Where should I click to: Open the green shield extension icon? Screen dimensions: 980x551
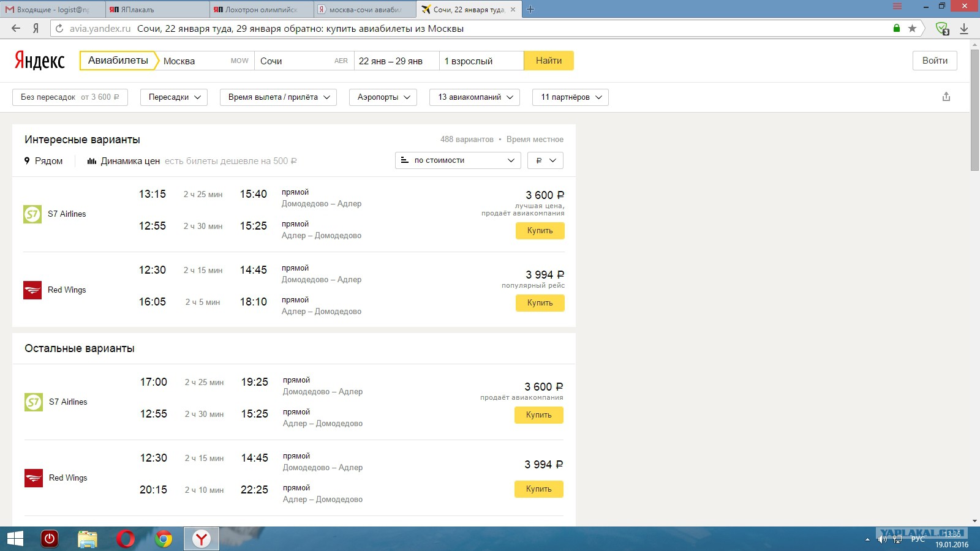tap(942, 28)
